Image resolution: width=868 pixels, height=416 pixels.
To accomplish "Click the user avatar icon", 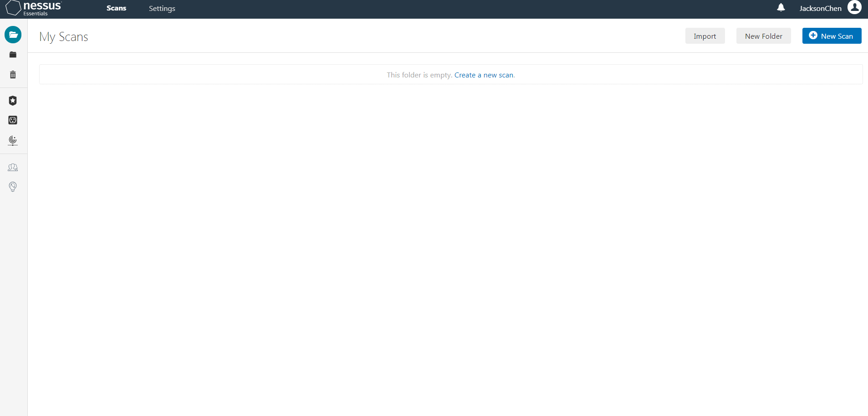I will [x=854, y=8].
